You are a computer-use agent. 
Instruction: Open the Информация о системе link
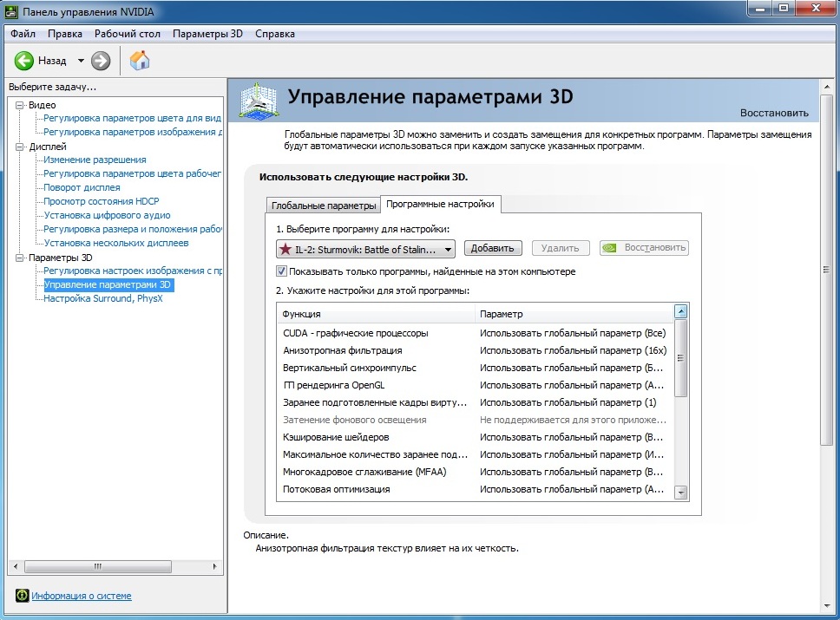point(82,596)
